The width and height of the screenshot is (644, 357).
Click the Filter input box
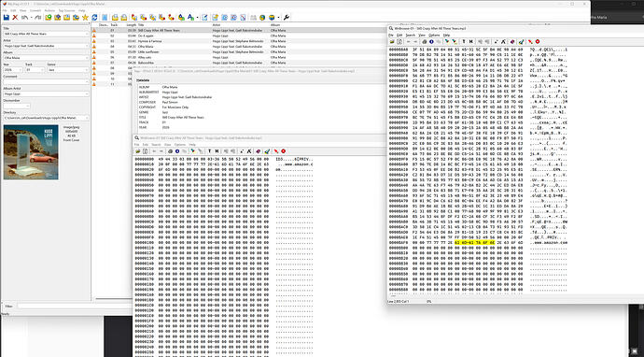(74, 306)
